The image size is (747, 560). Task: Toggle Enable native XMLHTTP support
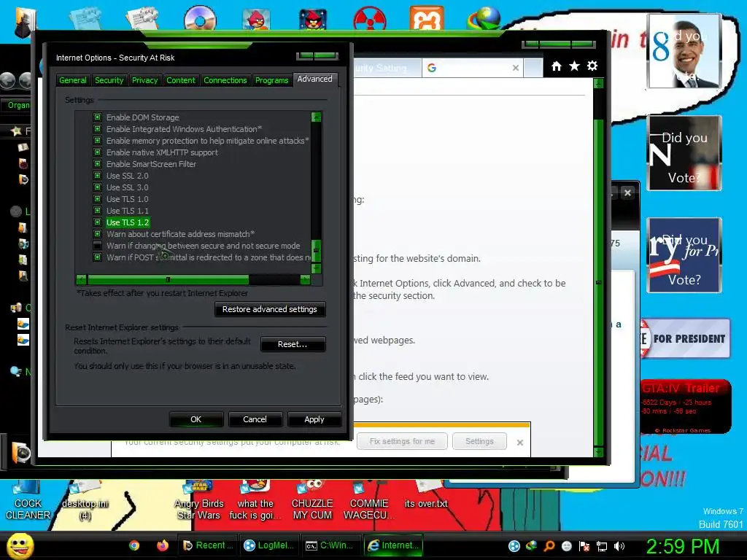click(x=97, y=152)
